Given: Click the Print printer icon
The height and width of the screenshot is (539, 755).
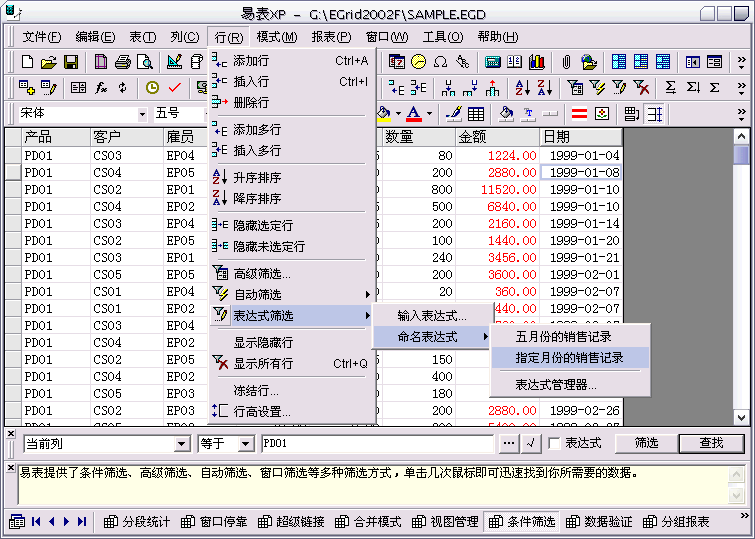Looking at the screenshot, I should tap(123, 62).
